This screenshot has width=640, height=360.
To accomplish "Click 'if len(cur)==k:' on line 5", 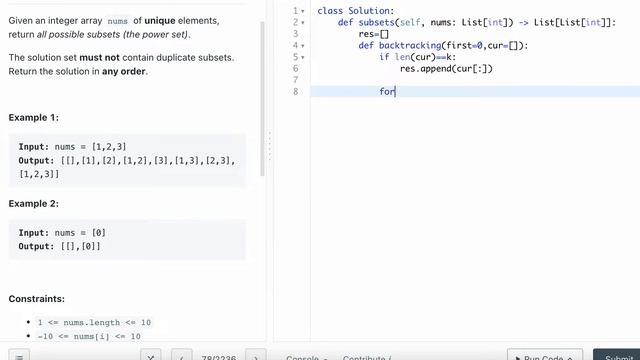I will [418, 57].
